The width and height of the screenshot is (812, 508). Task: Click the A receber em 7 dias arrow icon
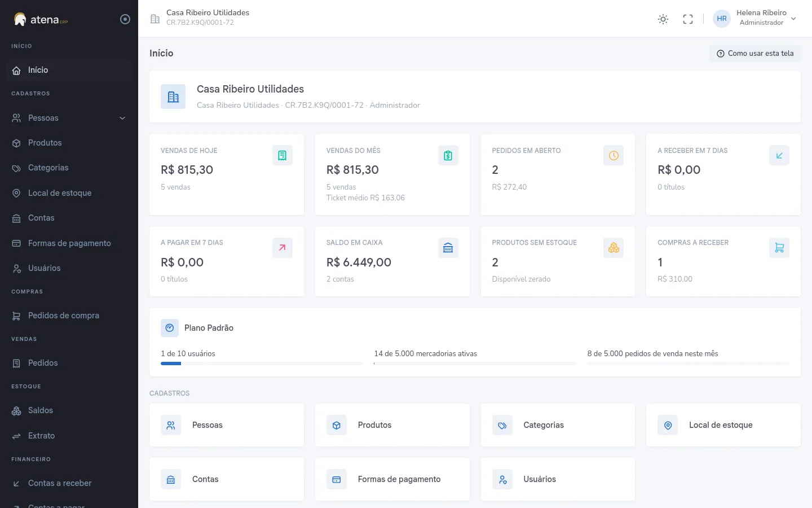tap(779, 155)
